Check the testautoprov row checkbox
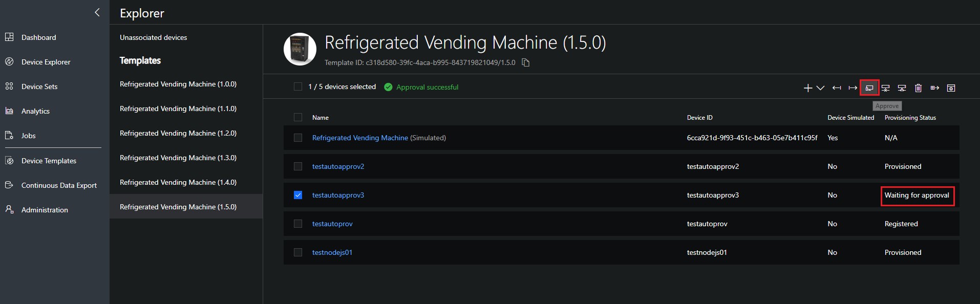The height and width of the screenshot is (304, 980). [x=298, y=224]
